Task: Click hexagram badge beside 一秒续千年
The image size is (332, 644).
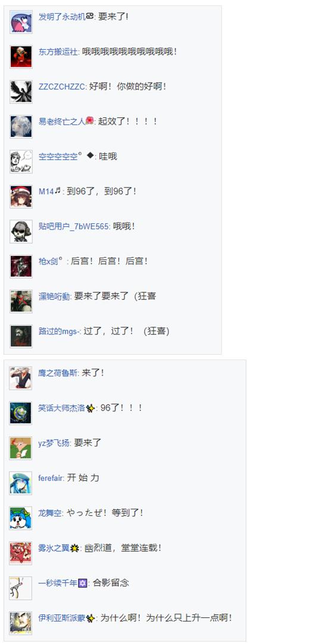Action: [x=83, y=583]
